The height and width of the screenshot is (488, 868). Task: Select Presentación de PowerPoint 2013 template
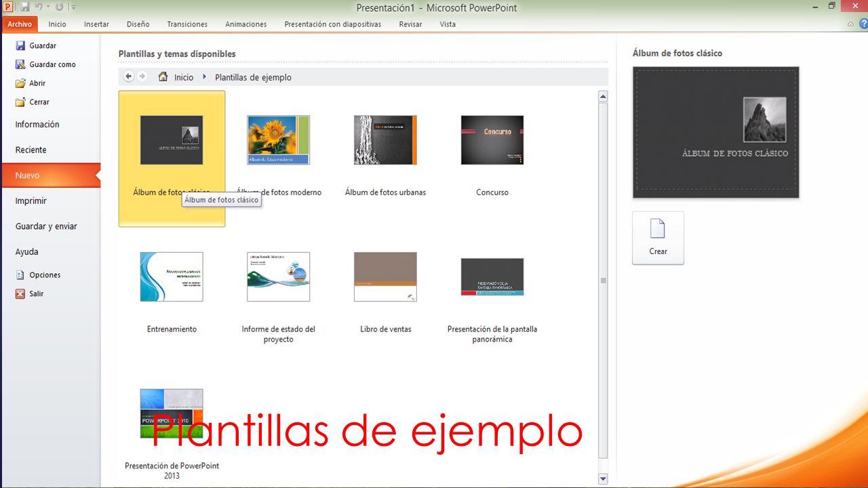point(172,413)
